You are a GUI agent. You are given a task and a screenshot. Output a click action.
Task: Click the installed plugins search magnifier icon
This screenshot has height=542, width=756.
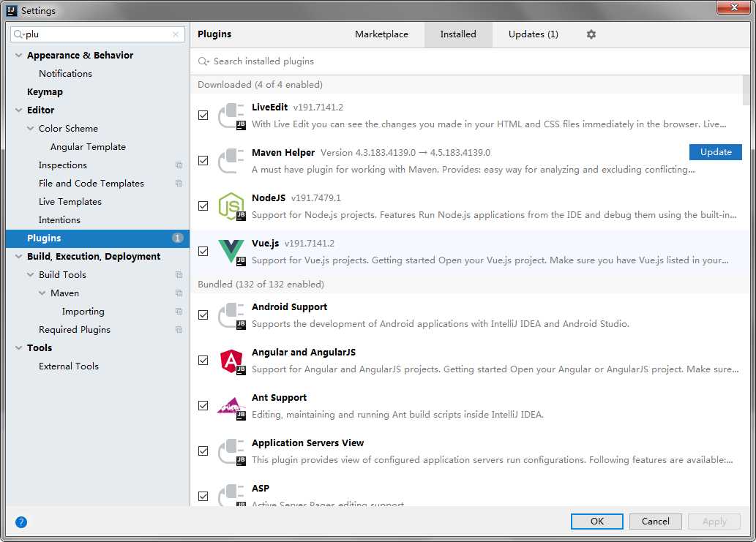coord(203,61)
